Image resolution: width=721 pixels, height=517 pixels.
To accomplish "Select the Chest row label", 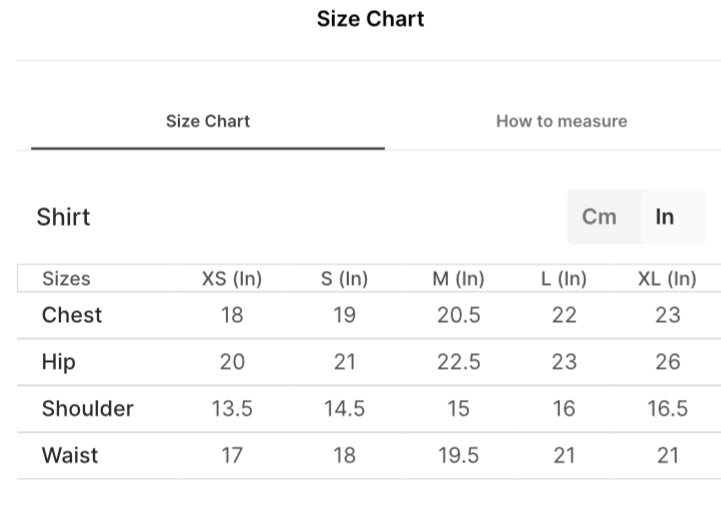I will pos(72,315).
